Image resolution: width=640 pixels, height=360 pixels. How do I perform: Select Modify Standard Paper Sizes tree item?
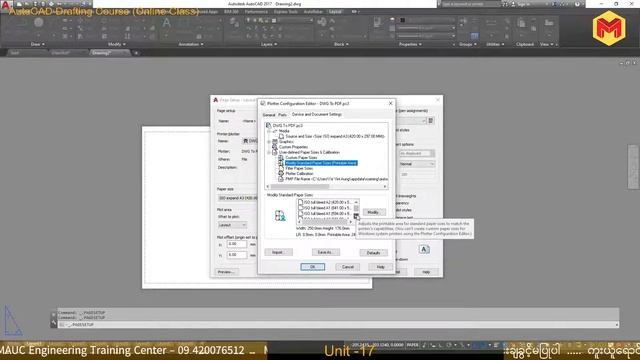pyautogui.click(x=321, y=163)
